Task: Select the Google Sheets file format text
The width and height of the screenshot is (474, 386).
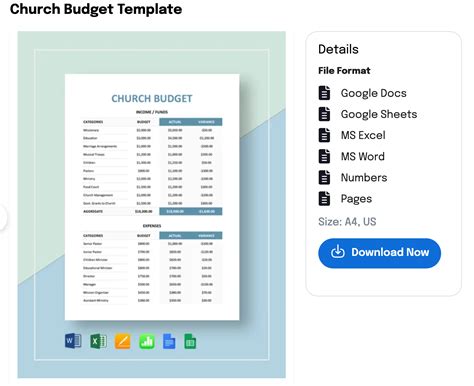Action: tap(379, 114)
